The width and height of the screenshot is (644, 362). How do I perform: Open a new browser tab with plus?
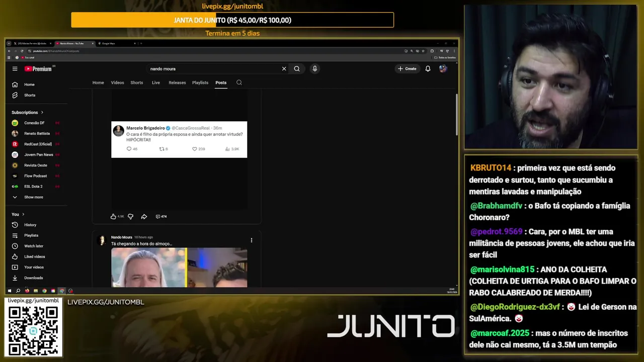click(x=141, y=44)
